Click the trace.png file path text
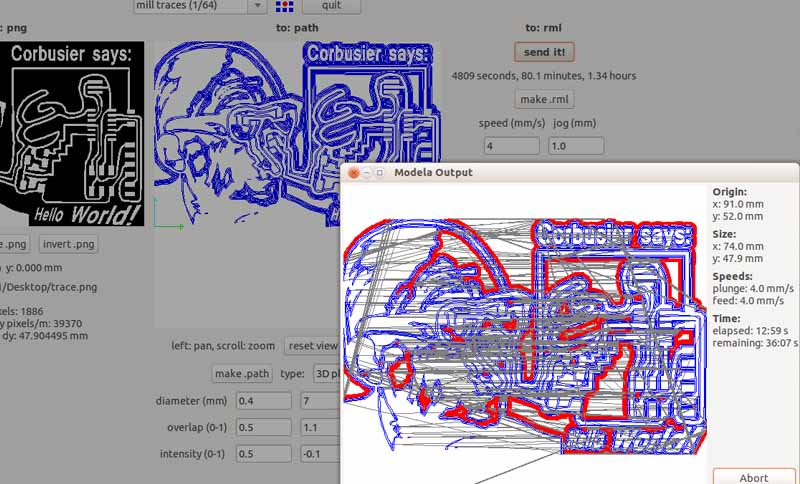 click(48, 287)
